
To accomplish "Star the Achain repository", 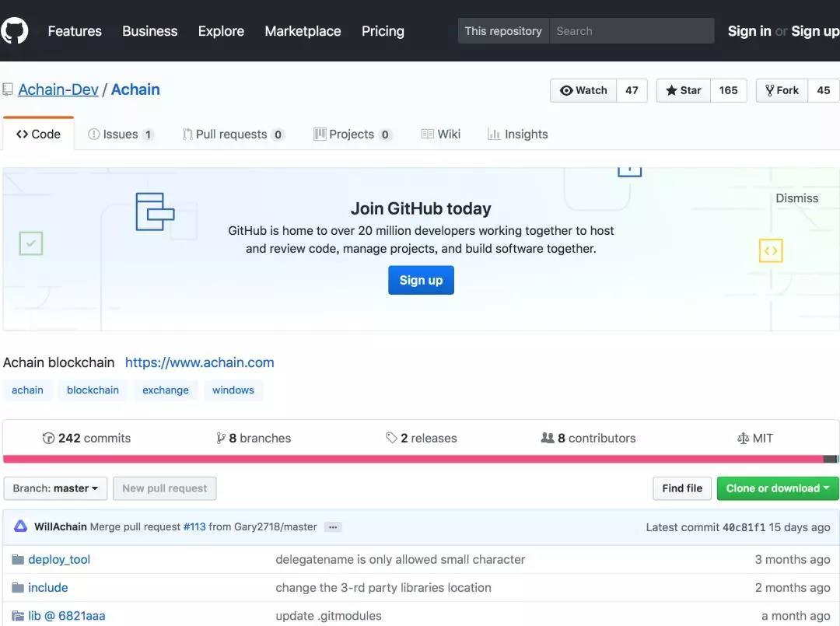I will pos(684,90).
